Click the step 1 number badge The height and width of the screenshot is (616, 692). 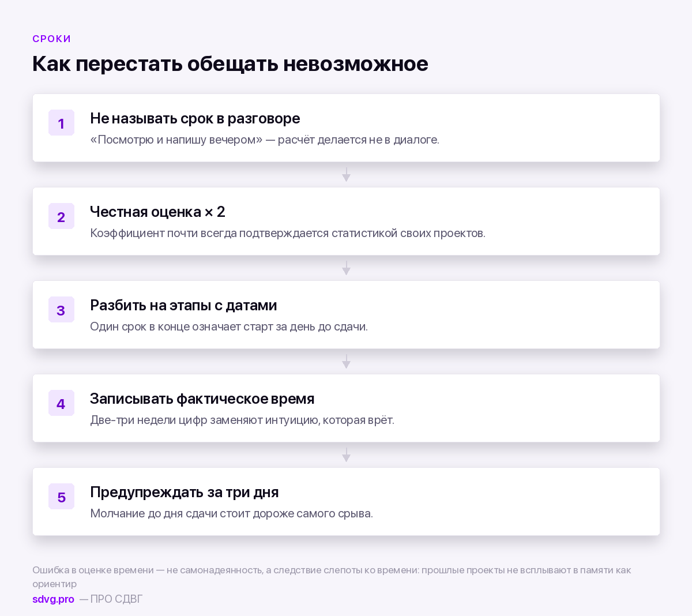(x=61, y=123)
